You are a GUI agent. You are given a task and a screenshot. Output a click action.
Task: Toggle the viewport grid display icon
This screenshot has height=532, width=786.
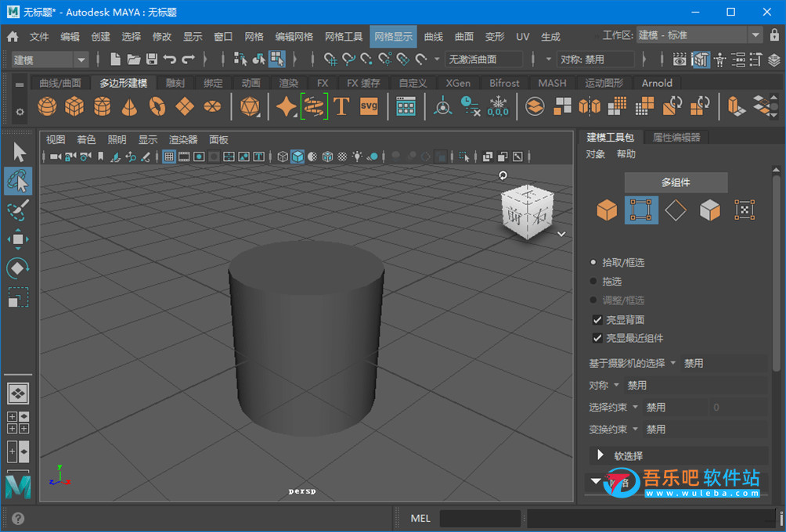point(169,156)
